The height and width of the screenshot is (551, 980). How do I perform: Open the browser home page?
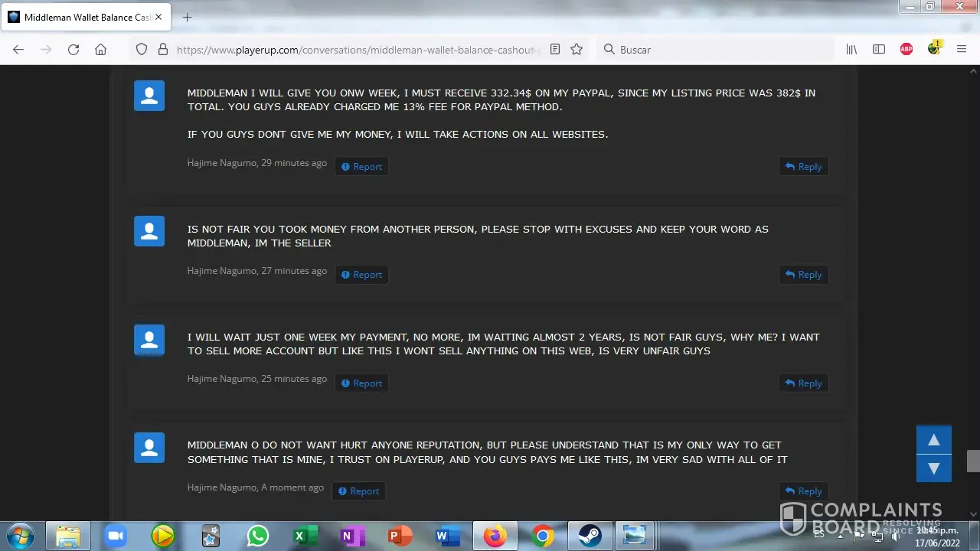click(100, 49)
